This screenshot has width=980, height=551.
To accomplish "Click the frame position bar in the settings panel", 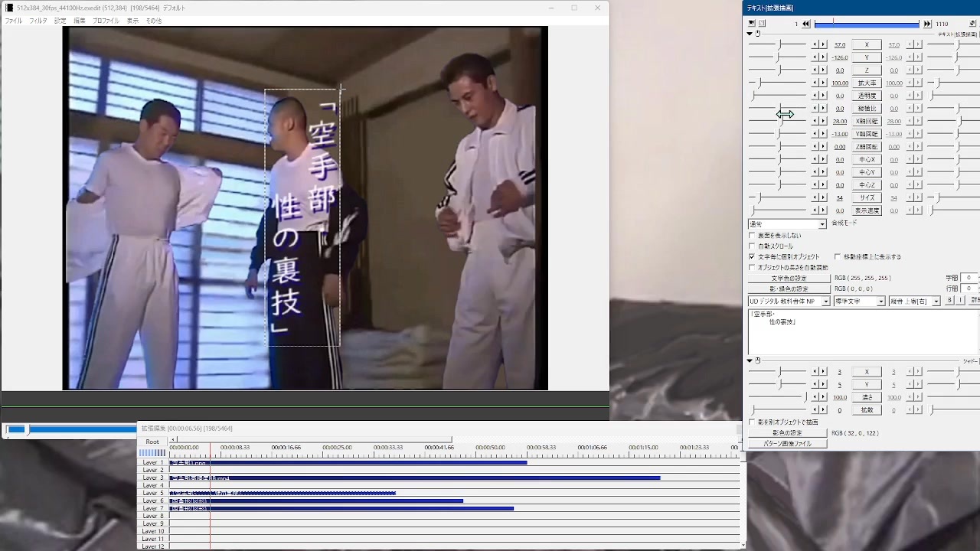I will pyautogui.click(x=867, y=24).
